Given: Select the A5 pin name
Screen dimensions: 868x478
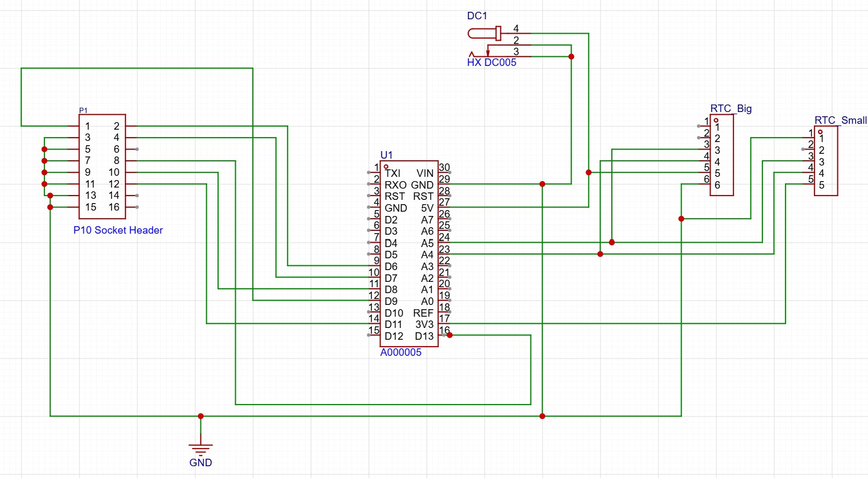Looking at the screenshot, I should click(427, 243).
